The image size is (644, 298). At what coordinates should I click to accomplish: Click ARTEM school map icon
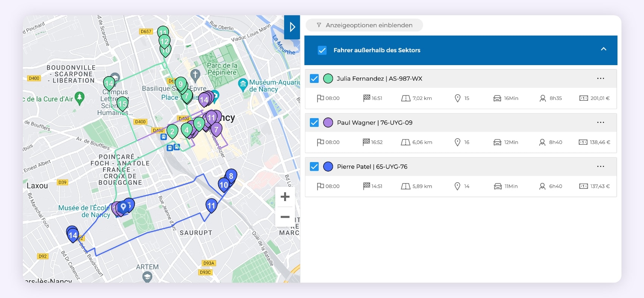tap(147, 278)
